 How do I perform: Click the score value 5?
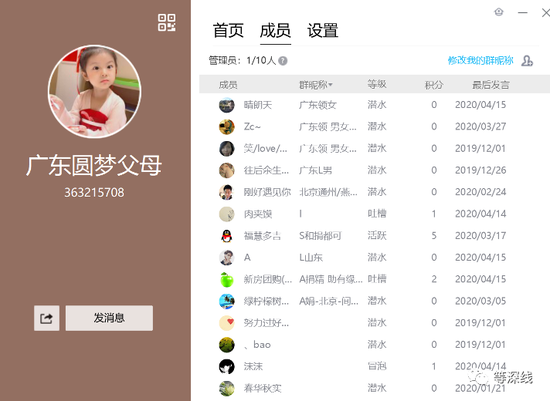tap(434, 236)
